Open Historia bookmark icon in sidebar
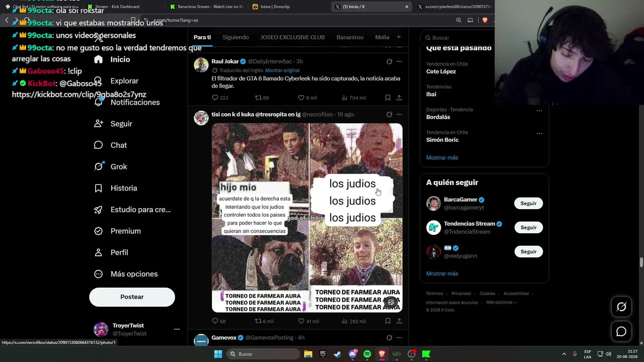Viewport: 644px width, 362px height. point(99,188)
